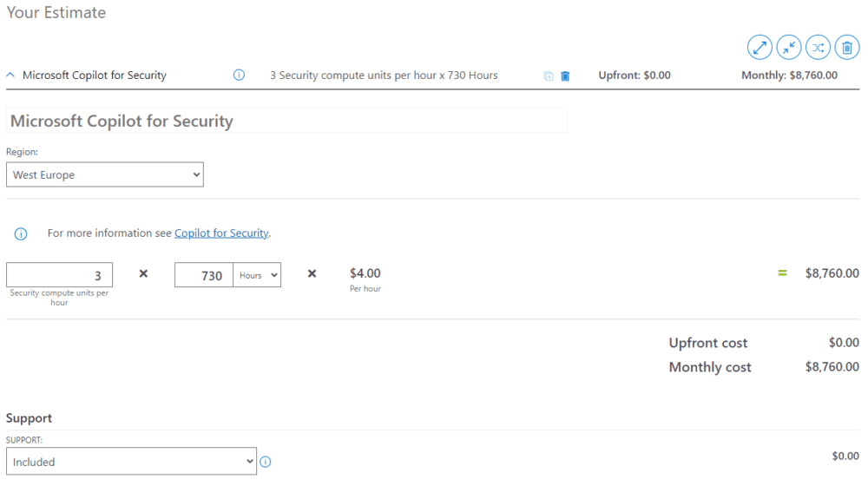Click the Security compute units field
Screen dimensions: 868x486
(59, 274)
